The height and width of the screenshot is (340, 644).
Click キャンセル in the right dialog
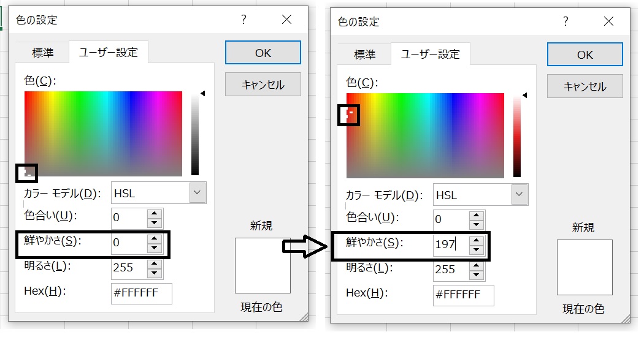point(585,86)
